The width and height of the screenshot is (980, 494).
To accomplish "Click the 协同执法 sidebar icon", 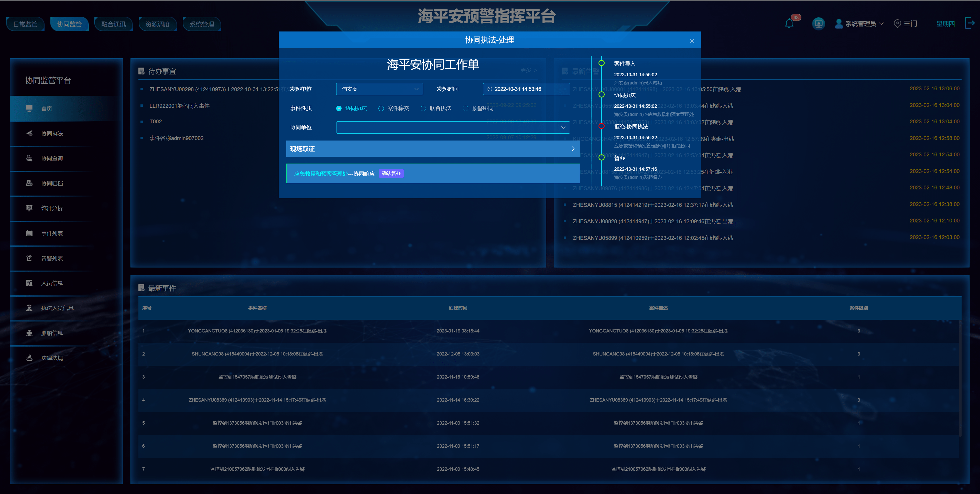I will coord(29,133).
